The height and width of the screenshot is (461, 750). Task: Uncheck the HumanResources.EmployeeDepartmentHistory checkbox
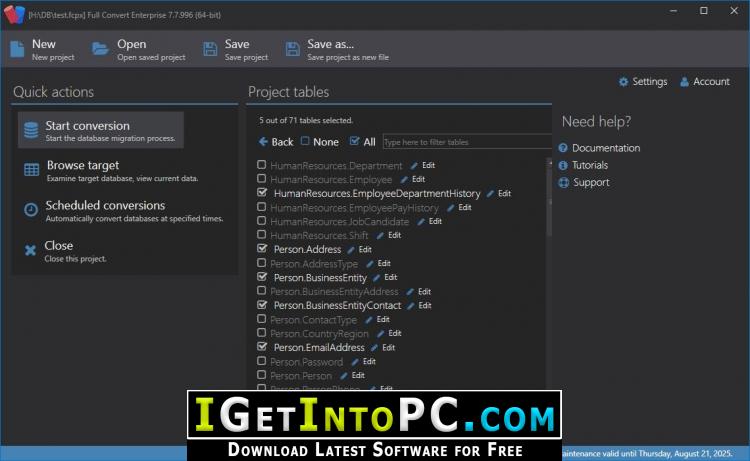click(261, 192)
